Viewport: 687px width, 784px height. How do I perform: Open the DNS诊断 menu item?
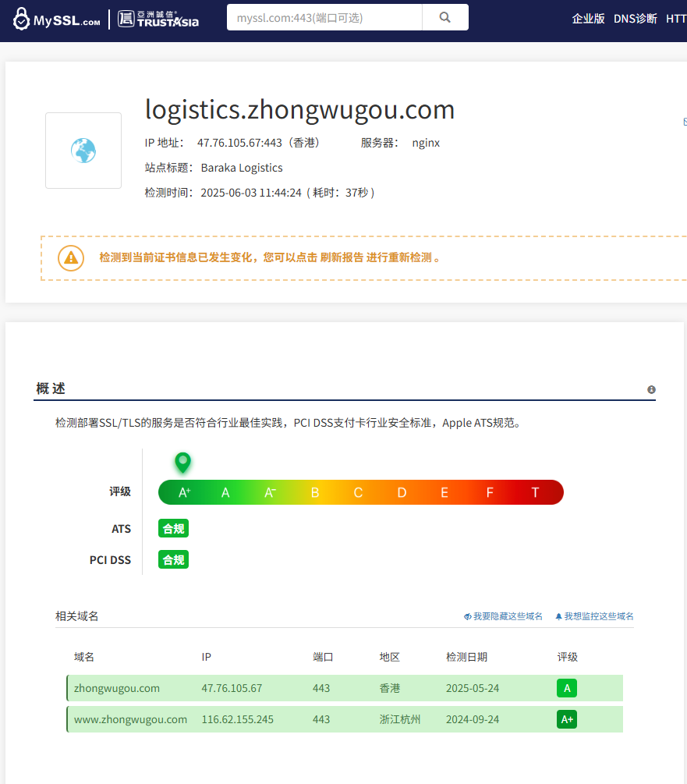pos(635,19)
